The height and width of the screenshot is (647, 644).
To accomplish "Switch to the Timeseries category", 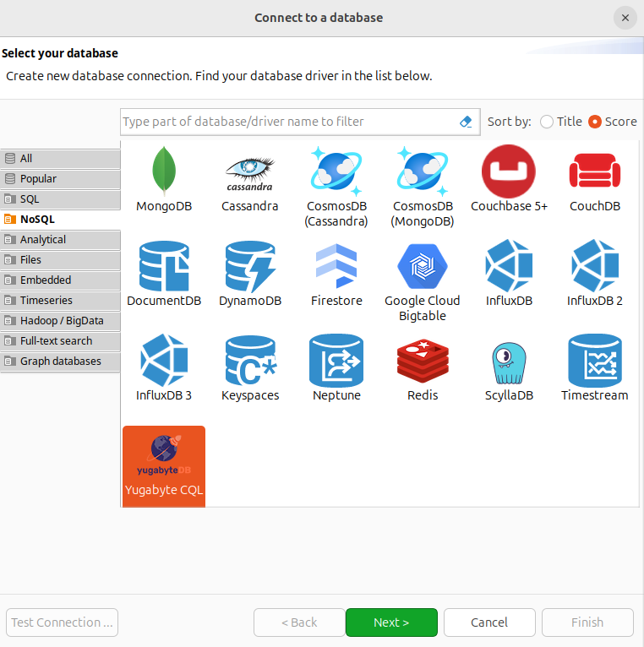I will [x=59, y=301].
